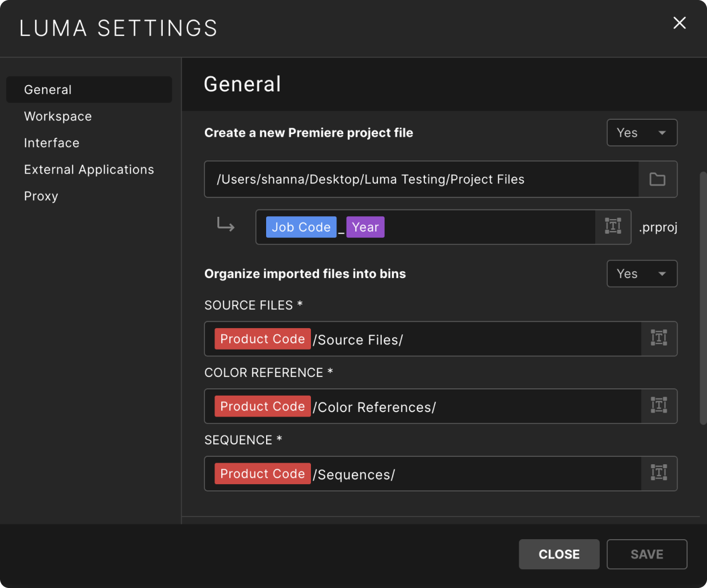707x588 pixels.
Task: Open the External Applications settings page
Action: click(x=89, y=169)
